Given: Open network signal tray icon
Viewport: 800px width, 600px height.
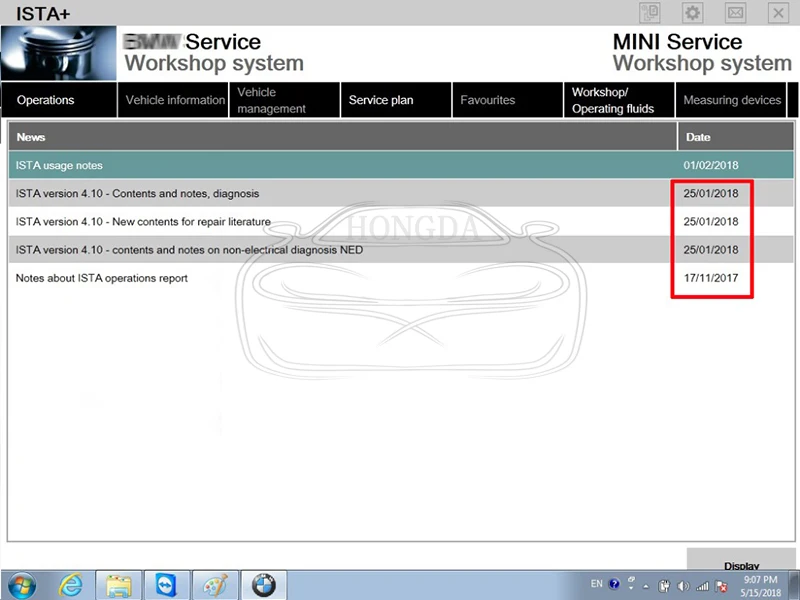Looking at the screenshot, I should [x=703, y=586].
